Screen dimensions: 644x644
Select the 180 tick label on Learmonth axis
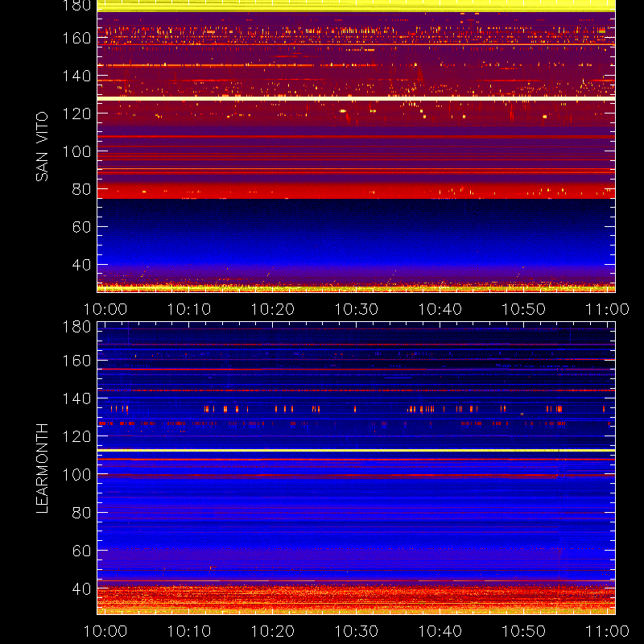76,327
